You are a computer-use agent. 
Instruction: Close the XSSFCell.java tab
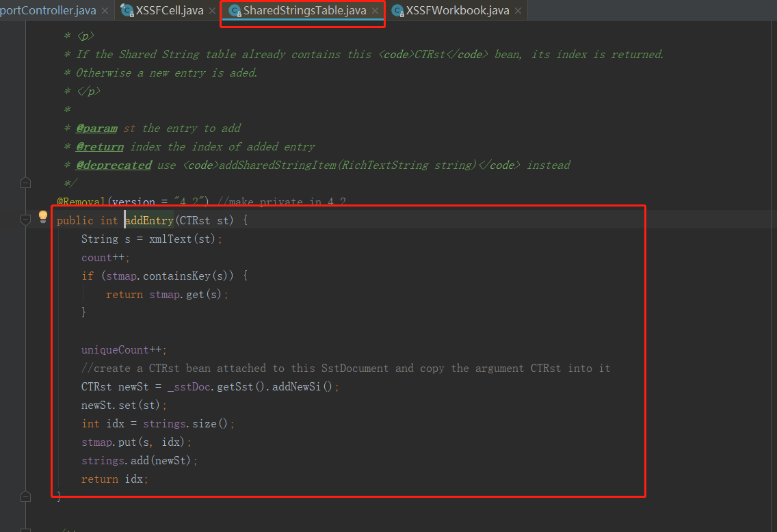tap(212, 10)
